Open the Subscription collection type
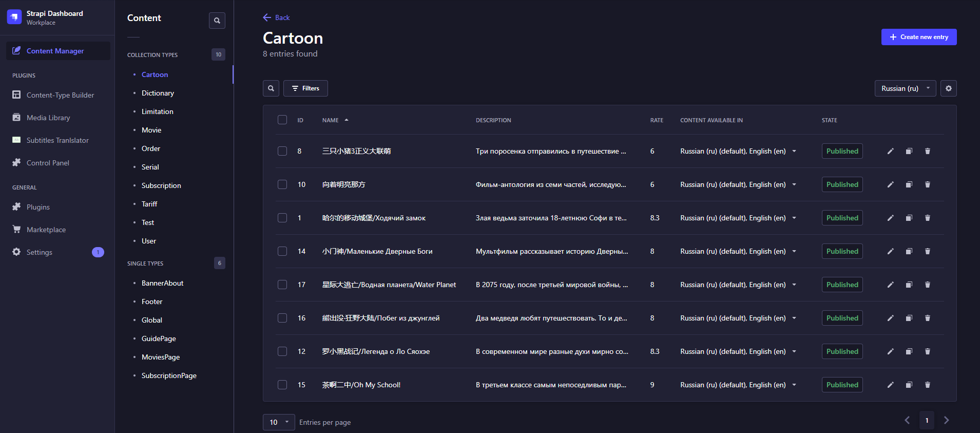 click(161, 185)
